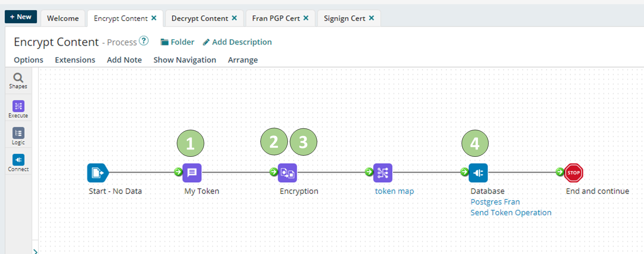
Task: Click the End and continue stop shape
Action: [x=574, y=172]
